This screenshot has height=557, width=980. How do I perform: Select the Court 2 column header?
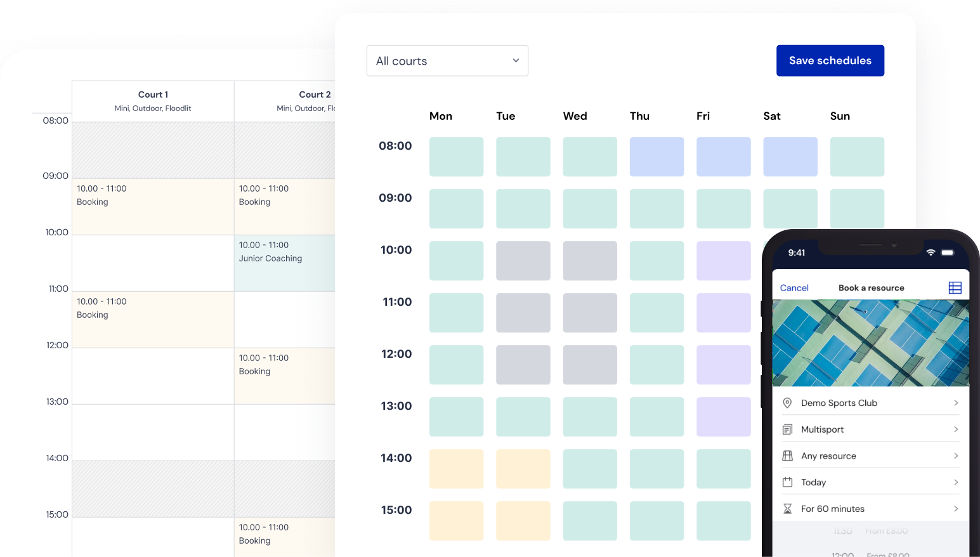pyautogui.click(x=285, y=101)
